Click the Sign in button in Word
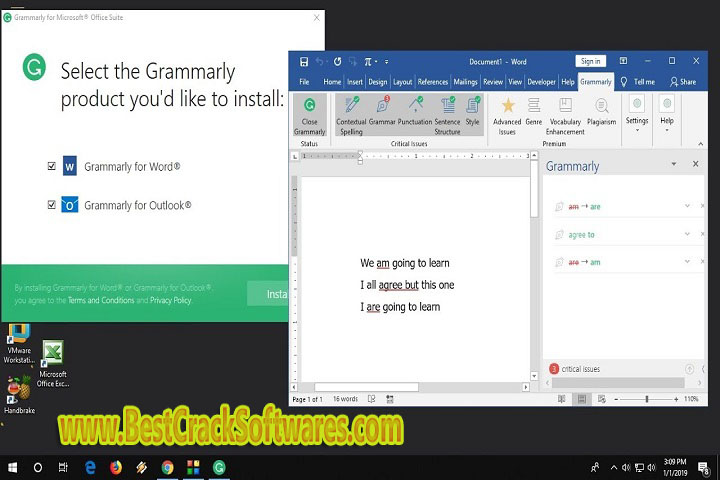The width and height of the screenshot is (720, 480). 591,61
